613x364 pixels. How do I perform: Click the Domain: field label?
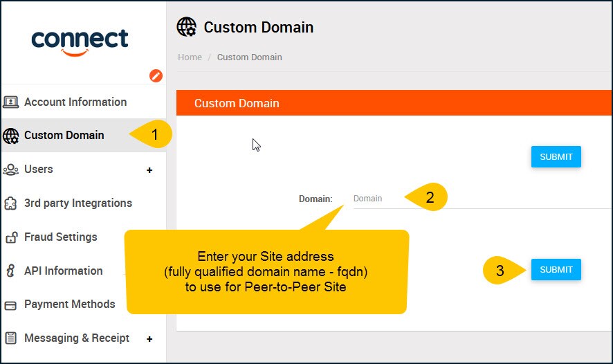coord(315,199)
